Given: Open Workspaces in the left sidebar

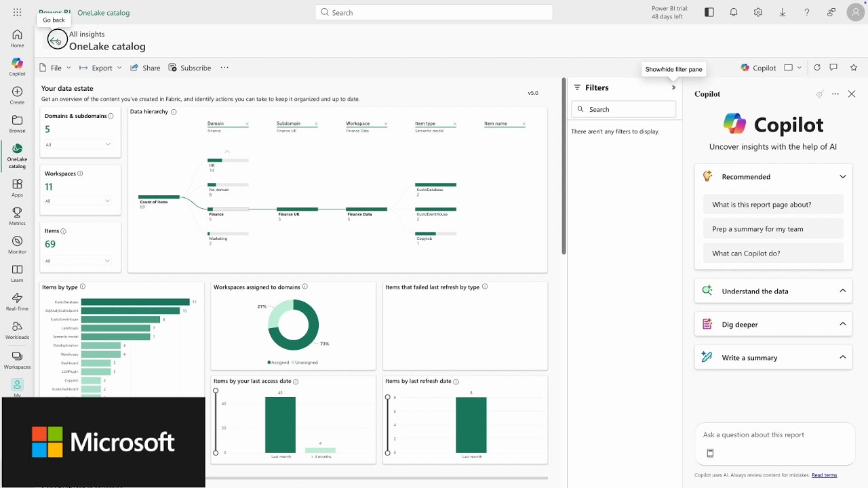Looking at the screenshot, I should pyautogui.click(x=17, y=360).
